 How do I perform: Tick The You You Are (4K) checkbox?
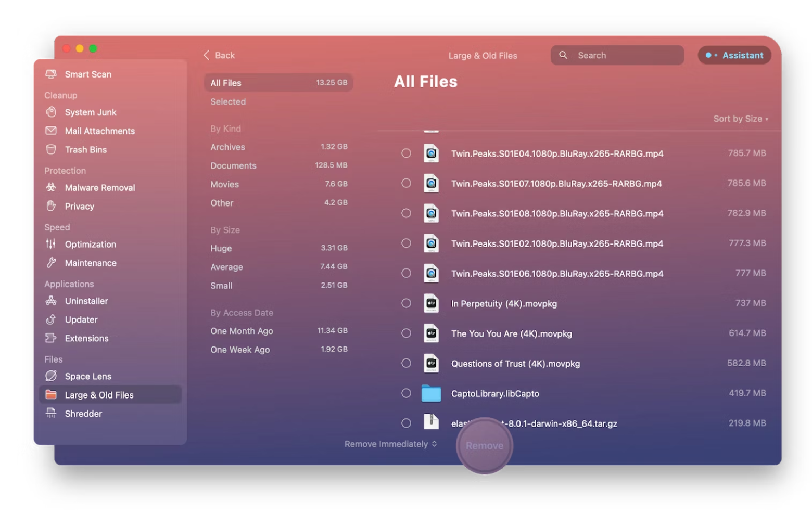click(x=406, y=333)
